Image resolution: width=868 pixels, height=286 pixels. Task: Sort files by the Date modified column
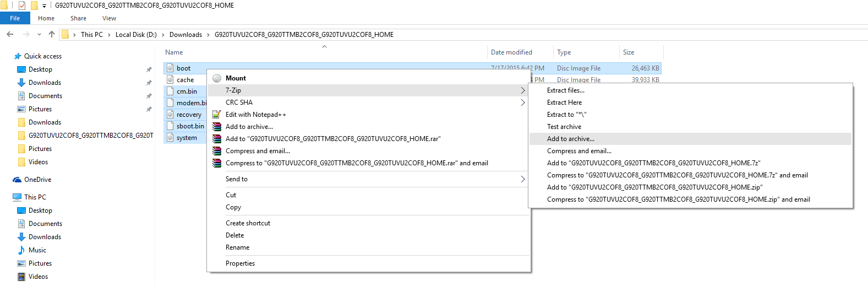click(511, 52)
